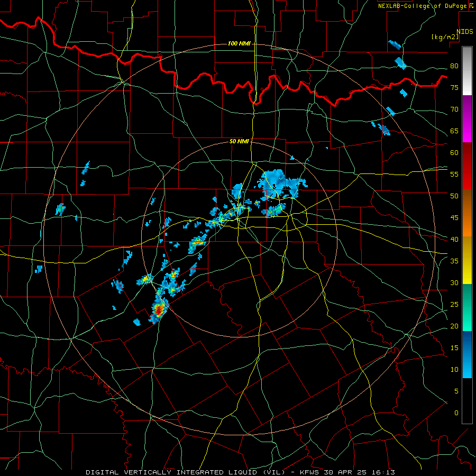Click the 60 value on the VIL scale
The image size is (476, 476).
[x=454, y=153]
